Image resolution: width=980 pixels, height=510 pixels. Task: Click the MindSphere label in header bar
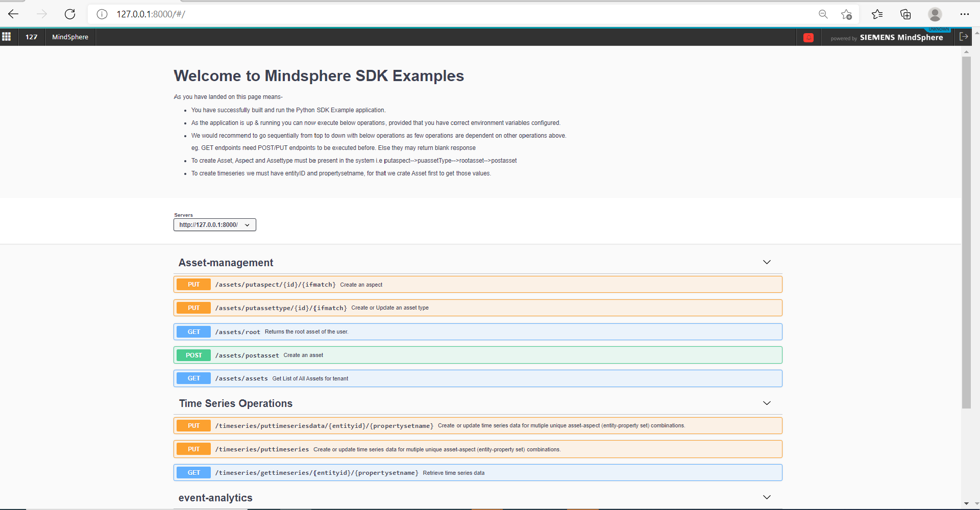70,37
